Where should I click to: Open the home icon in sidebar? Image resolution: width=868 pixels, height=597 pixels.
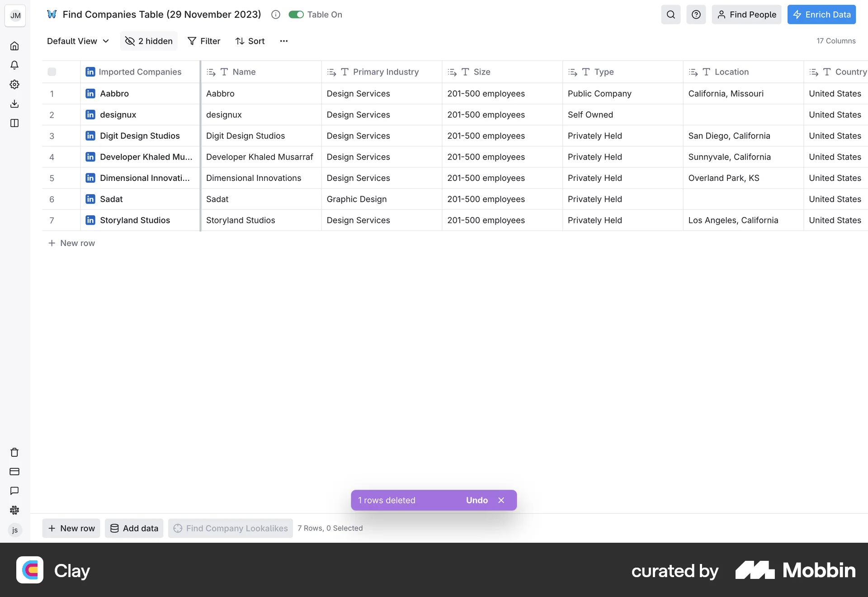14,46
